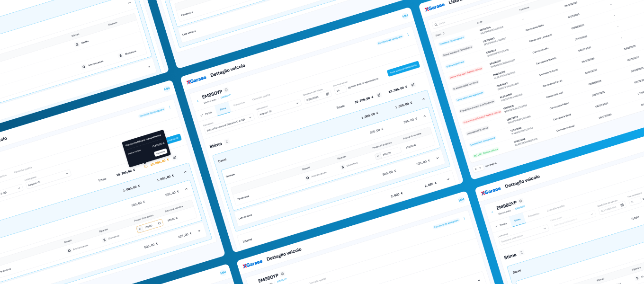The width and height of the screenshot is (644, 284).
Task: Click Prezzo di acquisto 500,00 field in center panel
Action: pyautogui.click(x=387, y=154)
